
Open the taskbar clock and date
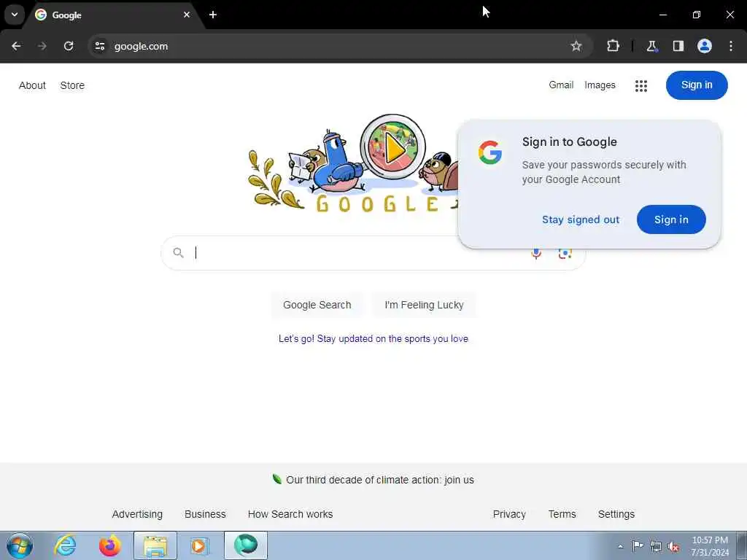coord(710,546)
